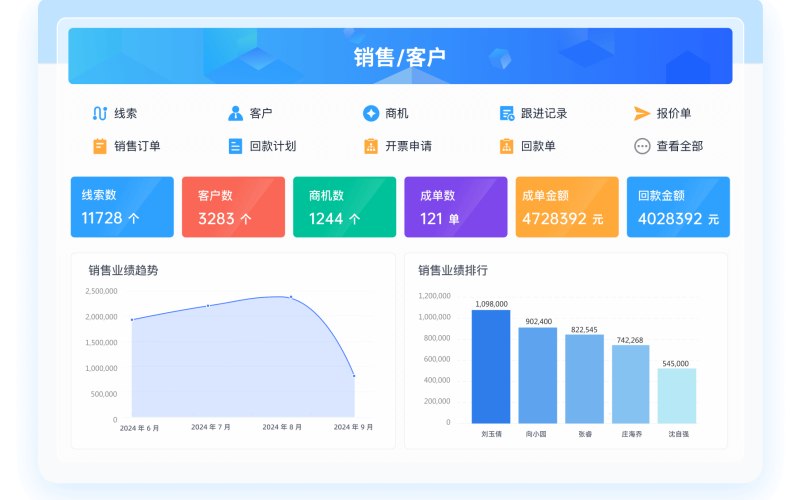The width and height of the screenshot is (800, 500).
Task: Click the 1,098,000 value label
Action: click(491, 304)
